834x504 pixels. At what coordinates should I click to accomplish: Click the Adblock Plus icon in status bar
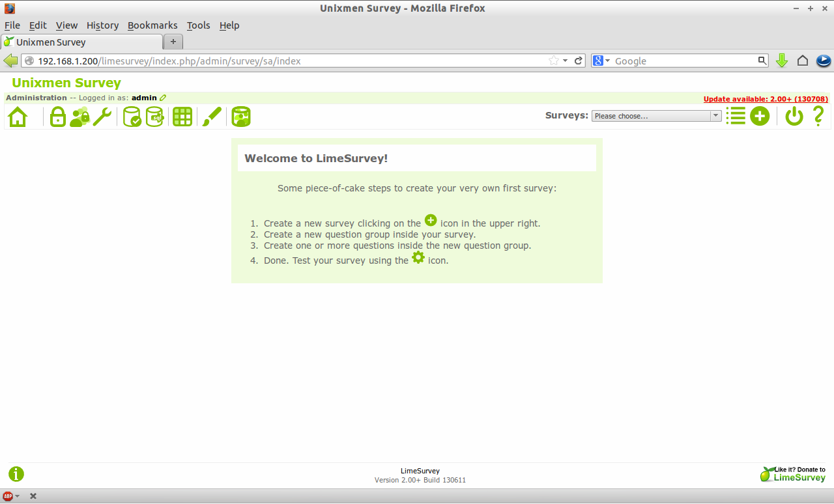click(8, 496)
